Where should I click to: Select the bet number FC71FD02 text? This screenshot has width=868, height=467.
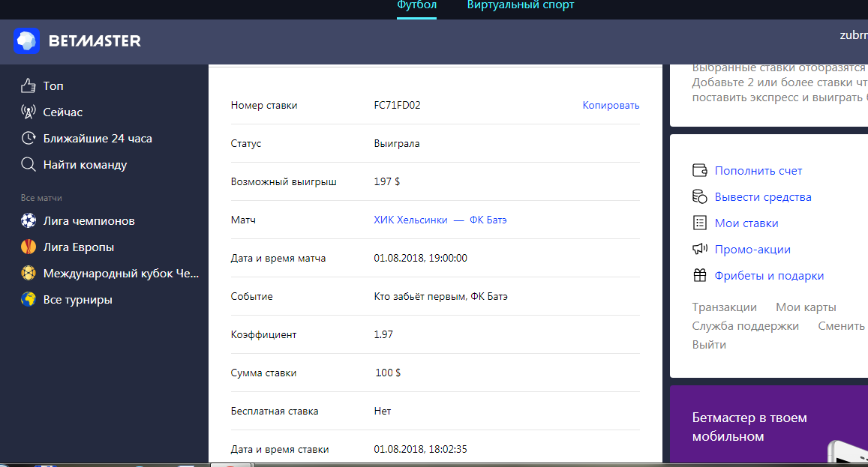[397, 105]
